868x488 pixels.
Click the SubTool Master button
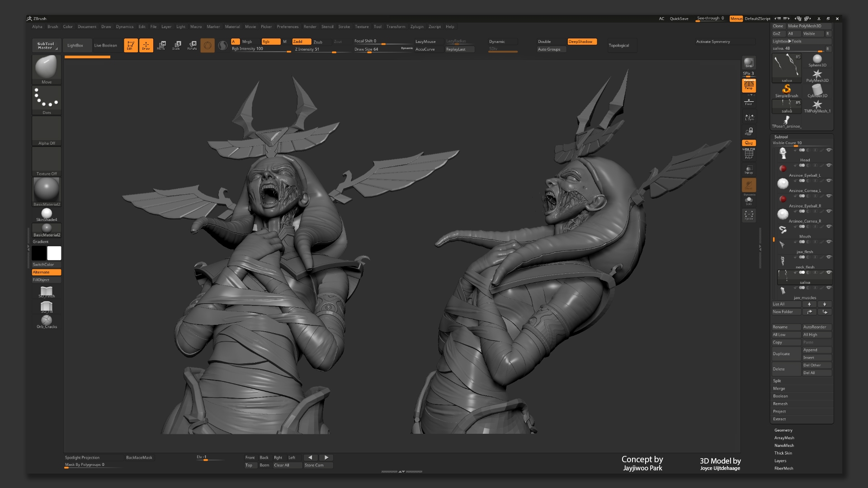(x=46, y=46)
